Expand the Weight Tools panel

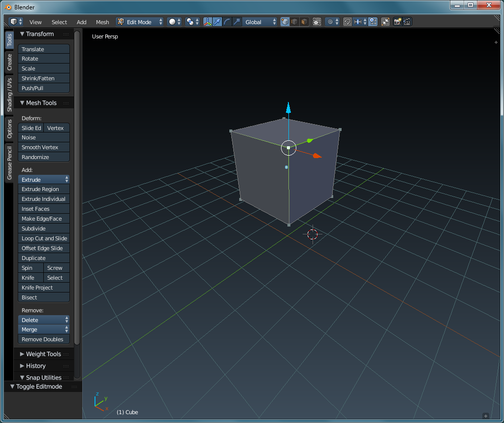[22, 354]
